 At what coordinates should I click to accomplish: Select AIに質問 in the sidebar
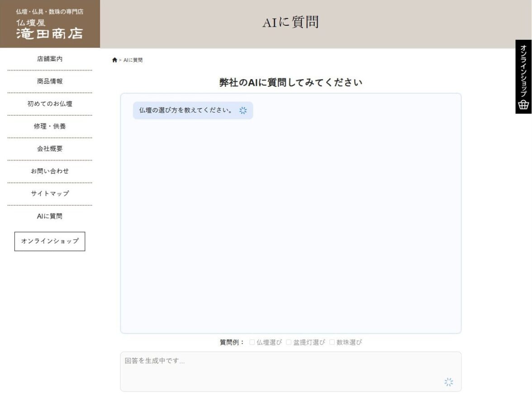coord(49,216)
